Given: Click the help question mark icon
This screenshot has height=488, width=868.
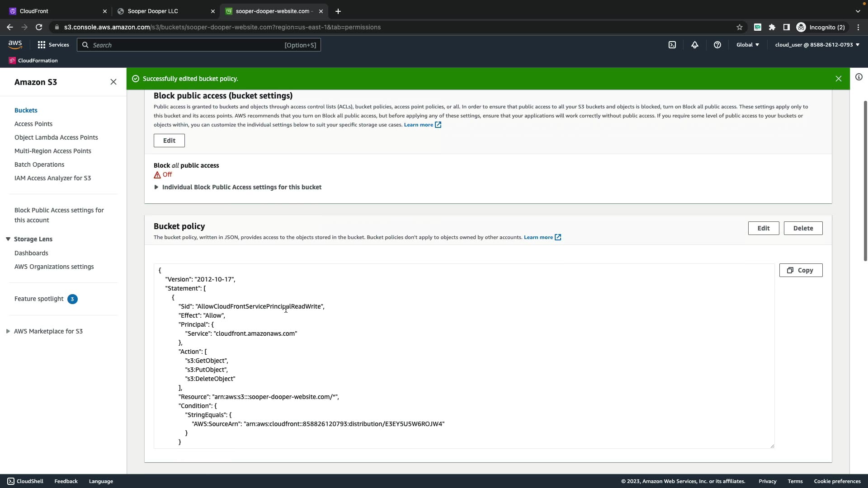Looking at the screenshot, I should (717, 45).
